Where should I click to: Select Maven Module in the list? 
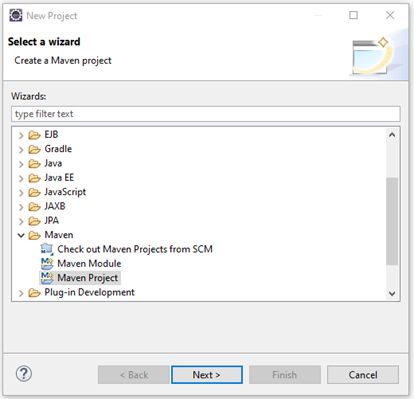coord(89,263)
